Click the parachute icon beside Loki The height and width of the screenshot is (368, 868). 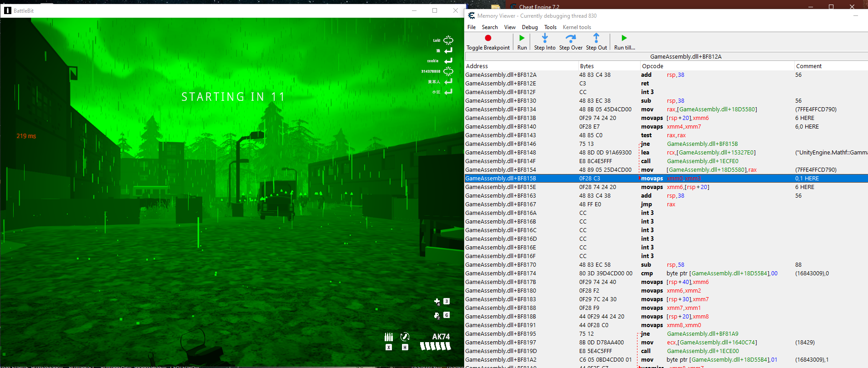(448, 40)
